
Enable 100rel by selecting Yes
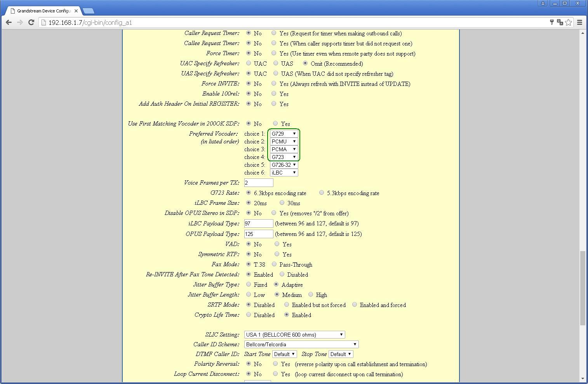pyautogui.click(x=274, y=94)
